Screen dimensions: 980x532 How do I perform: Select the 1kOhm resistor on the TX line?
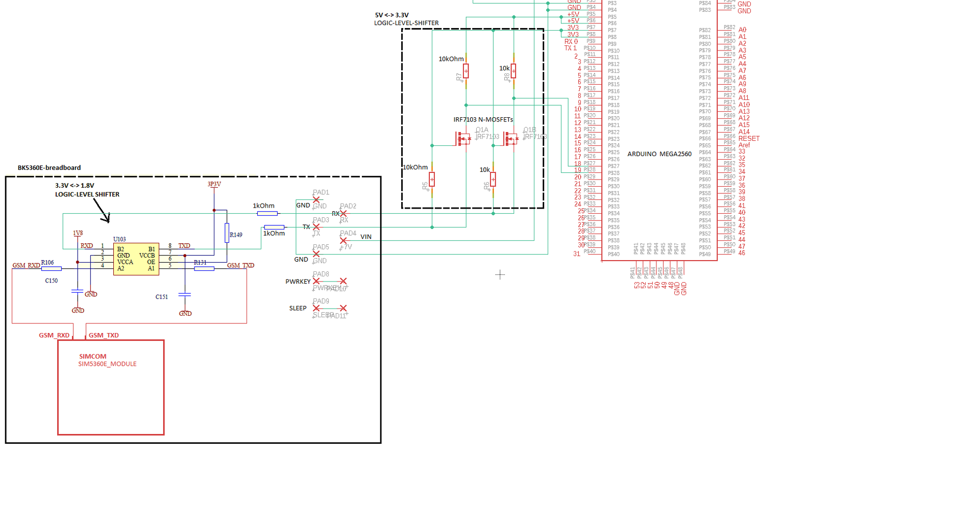click(274, 227)
